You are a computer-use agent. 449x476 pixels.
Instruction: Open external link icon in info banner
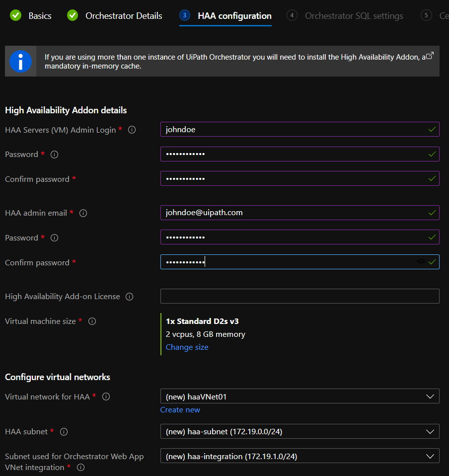pos(430,56)
